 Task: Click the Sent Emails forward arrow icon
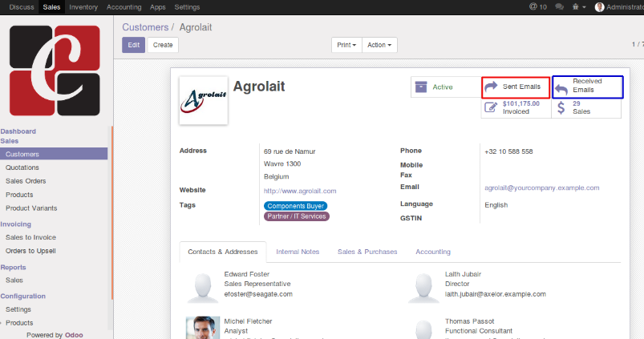click(491, 87)
